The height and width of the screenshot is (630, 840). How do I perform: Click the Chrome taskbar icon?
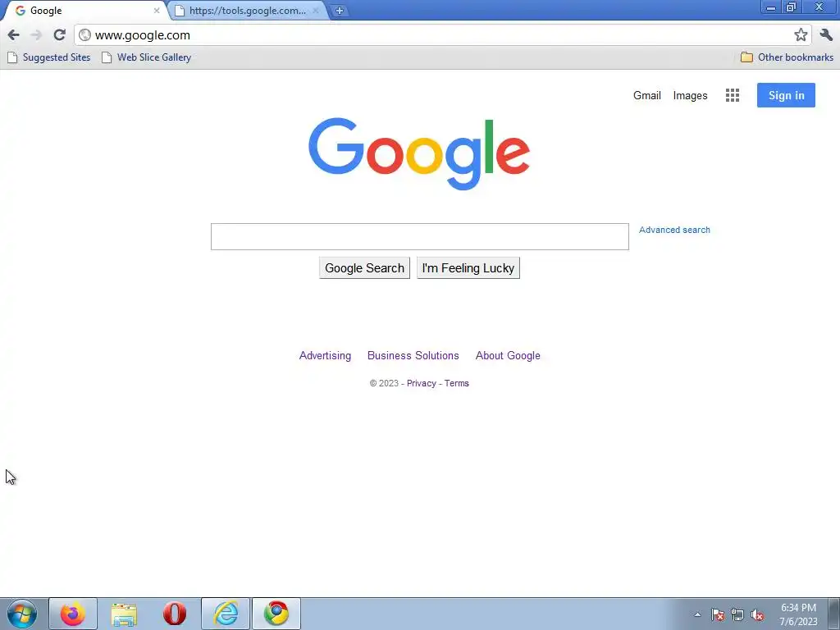[x=276, y=614]
